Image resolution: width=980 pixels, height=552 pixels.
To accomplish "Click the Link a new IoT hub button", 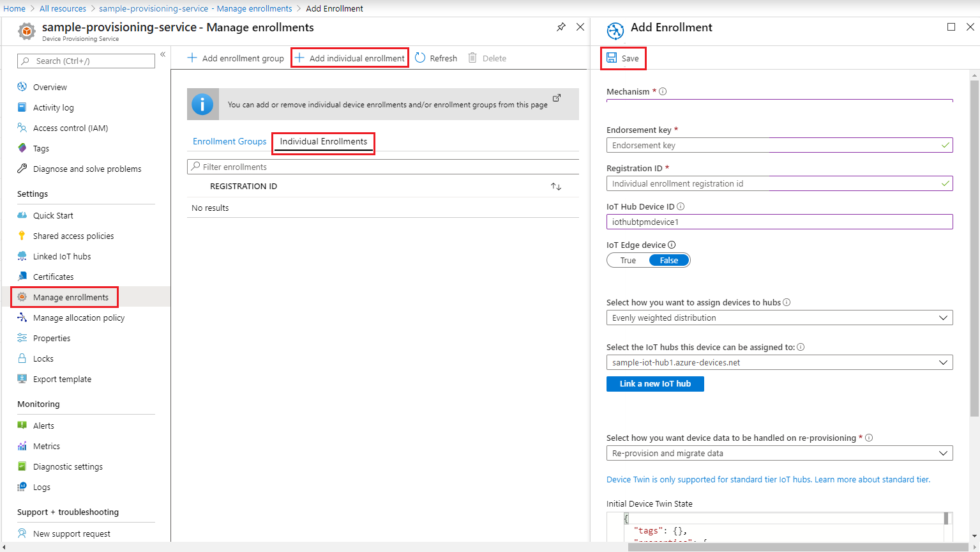I will tap(655, 383).
